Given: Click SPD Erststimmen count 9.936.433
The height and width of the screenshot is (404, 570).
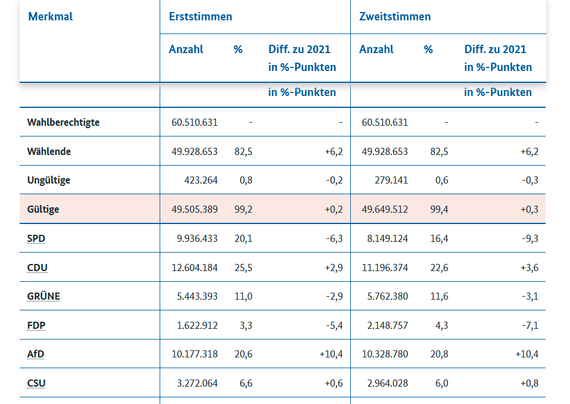Looking at the screenshot, I should pos(197,239).
